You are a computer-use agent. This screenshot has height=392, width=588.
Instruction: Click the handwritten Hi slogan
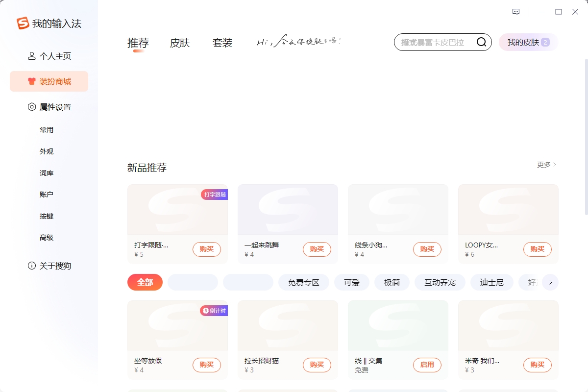299,42
